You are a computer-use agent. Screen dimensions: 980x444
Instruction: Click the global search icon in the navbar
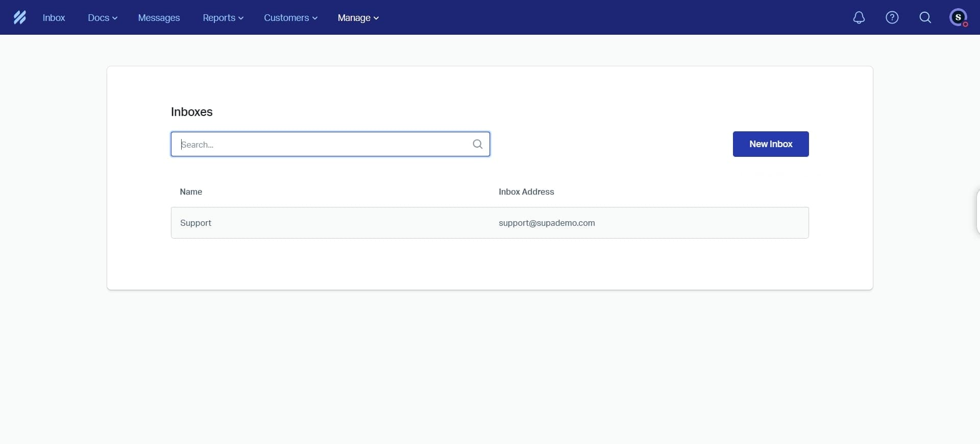(925, 17)
